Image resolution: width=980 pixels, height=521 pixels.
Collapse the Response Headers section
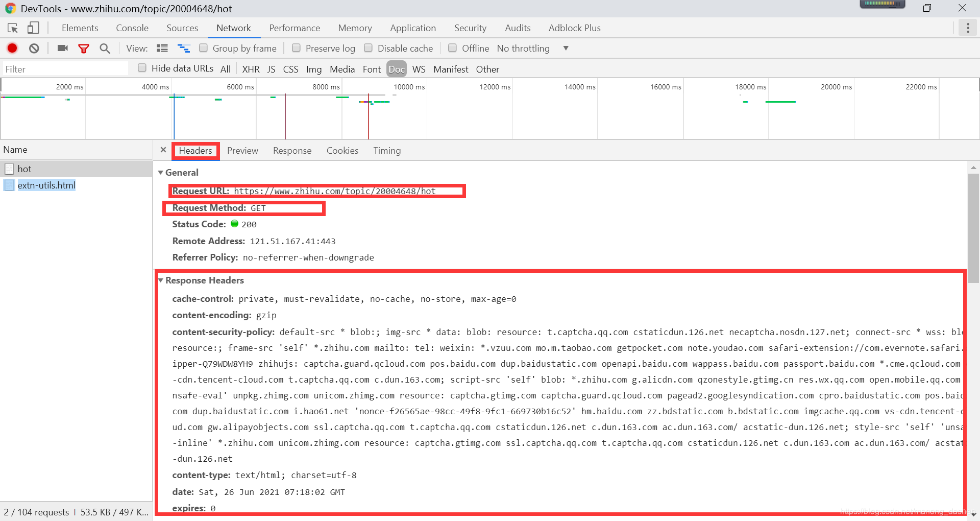(x=161, y=280)
